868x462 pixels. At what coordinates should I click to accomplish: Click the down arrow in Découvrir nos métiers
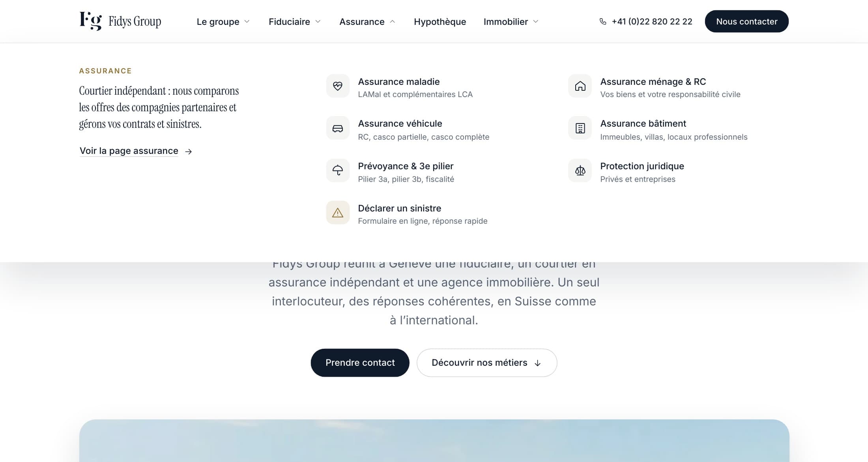click(537, 363)
